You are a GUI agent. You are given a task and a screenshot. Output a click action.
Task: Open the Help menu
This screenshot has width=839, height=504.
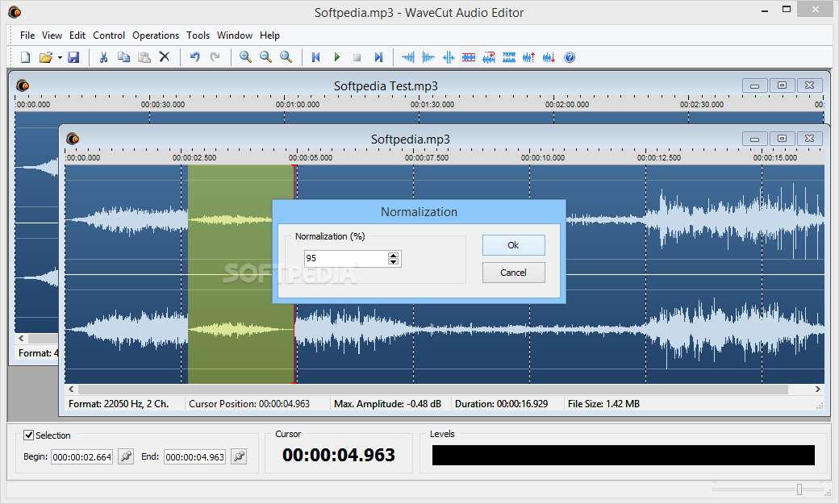(269, 35)
